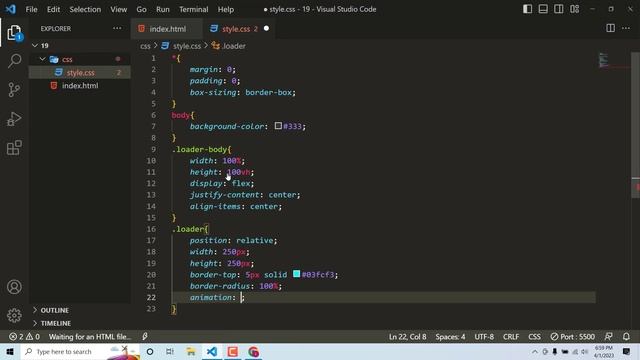Image resolution: width=640 pixels, height=360 pixels.
Task: Open the notifications bell
Action: point(626,337)
